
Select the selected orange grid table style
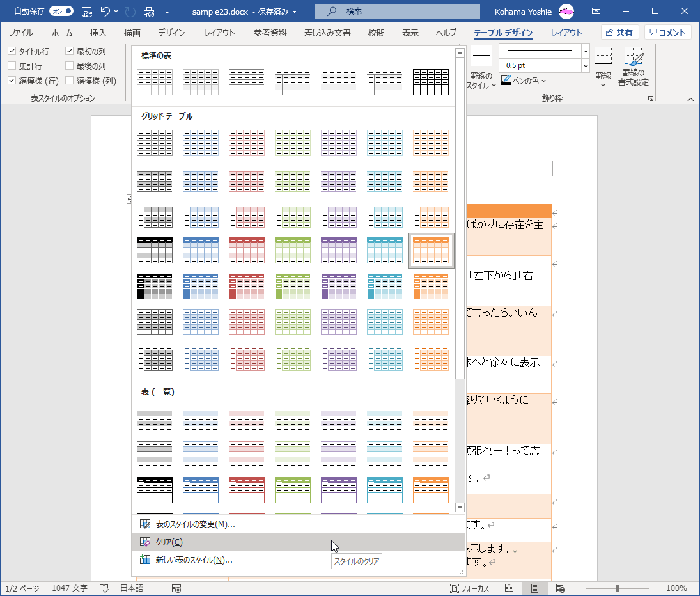pyautogui.click(x=431, y=251)
